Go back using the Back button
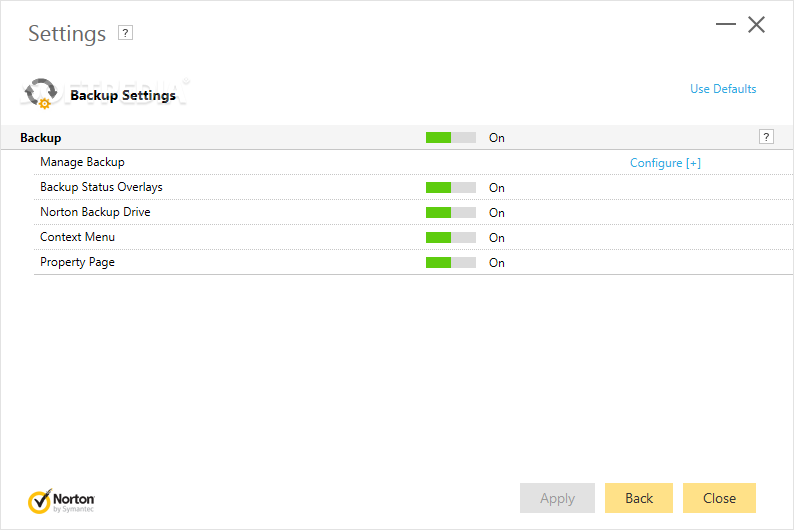The width and height of the screenshot is (794, 530). click(639, 498)
